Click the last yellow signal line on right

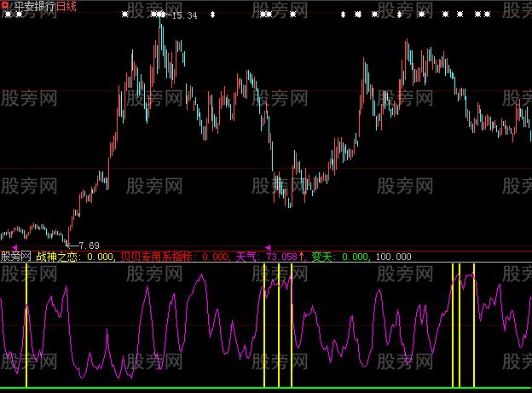[x=474, y=324]
